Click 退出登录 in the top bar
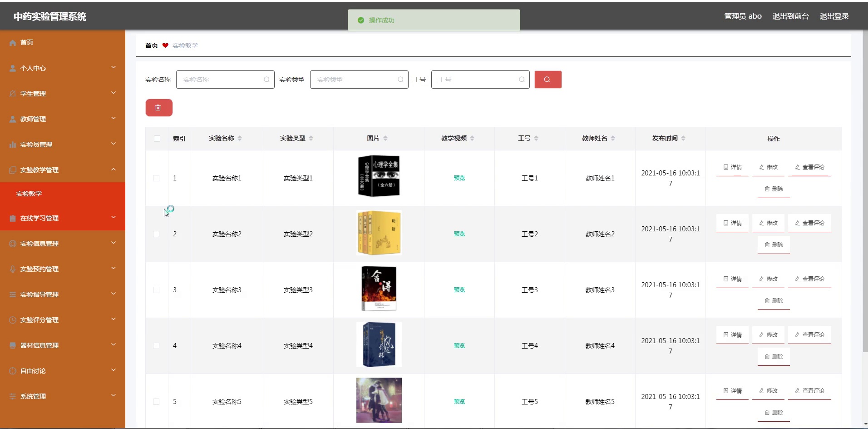Image resolution: width=868 pixels, height=429 pixels. [834, 16]
